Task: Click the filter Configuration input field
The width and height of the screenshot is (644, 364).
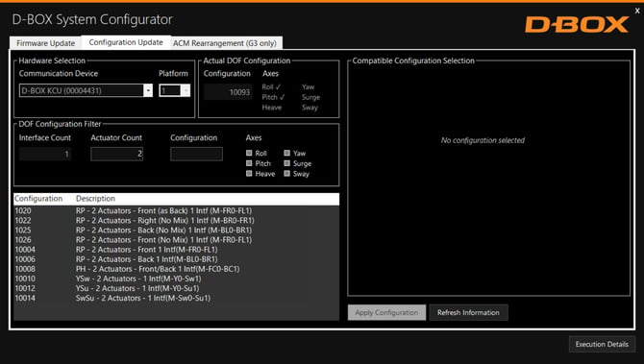Action: (x=196, y=154)
